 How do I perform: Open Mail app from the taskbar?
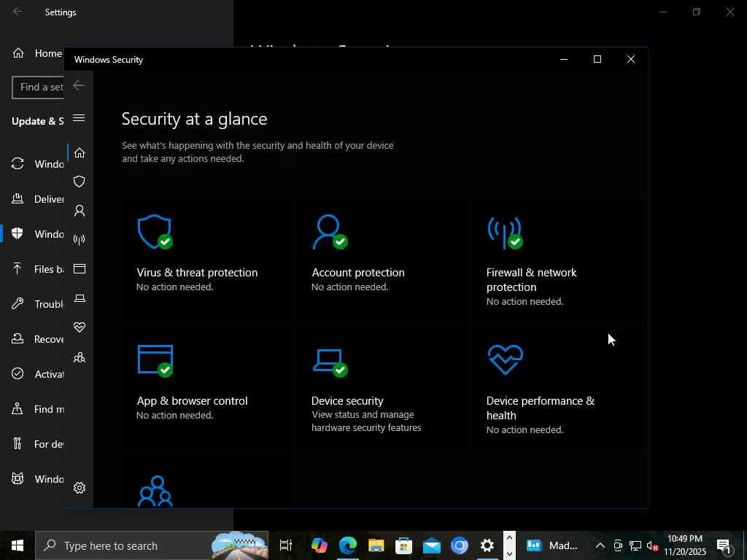pyautogui.click(x=432, y=545)
